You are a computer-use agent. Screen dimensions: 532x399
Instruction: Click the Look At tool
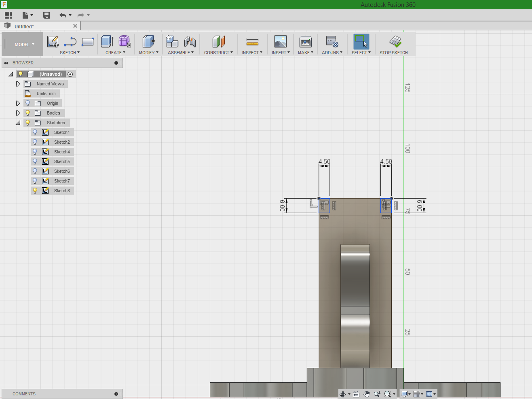point(356,394)
